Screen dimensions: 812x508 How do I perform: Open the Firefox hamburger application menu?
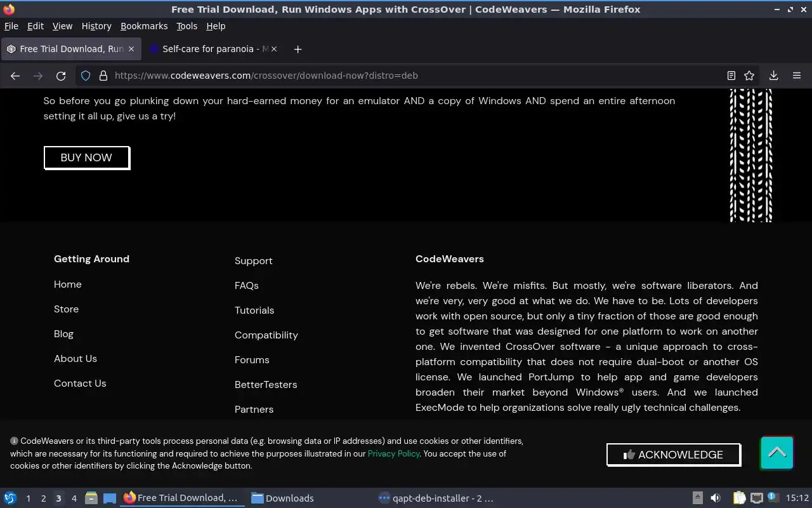(797, 76)
